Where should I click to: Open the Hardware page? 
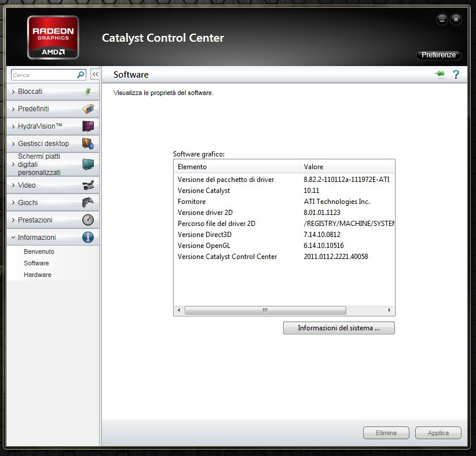click(x=37, y=275)
